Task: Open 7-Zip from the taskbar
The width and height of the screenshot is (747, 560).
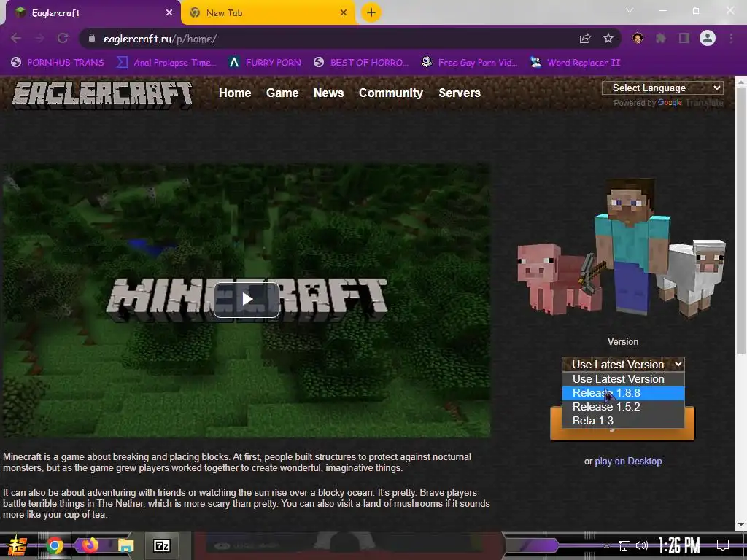Action: point(161,545)
